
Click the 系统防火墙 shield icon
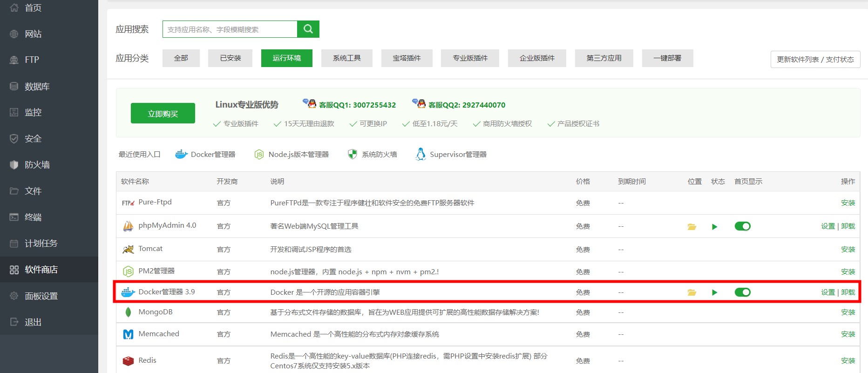point(353,154)
